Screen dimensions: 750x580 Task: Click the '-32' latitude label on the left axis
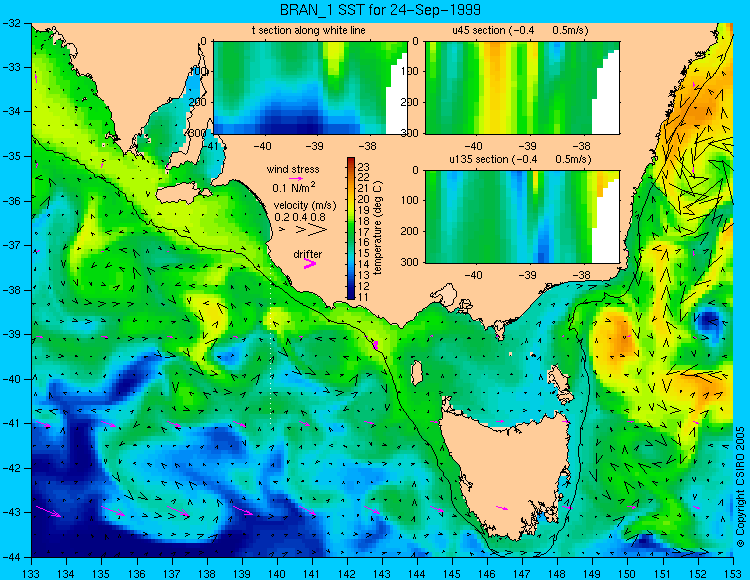(x=11, y=22)
